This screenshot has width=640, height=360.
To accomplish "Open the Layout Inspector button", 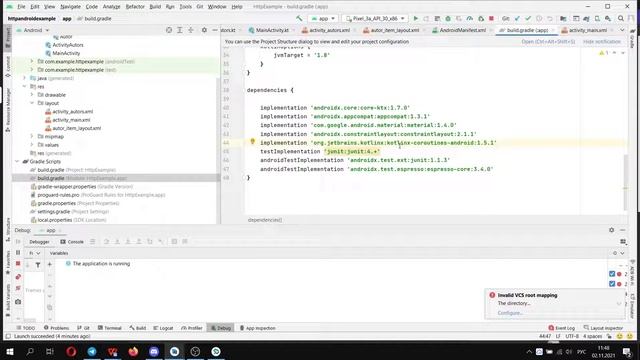I will click(603, 328).
